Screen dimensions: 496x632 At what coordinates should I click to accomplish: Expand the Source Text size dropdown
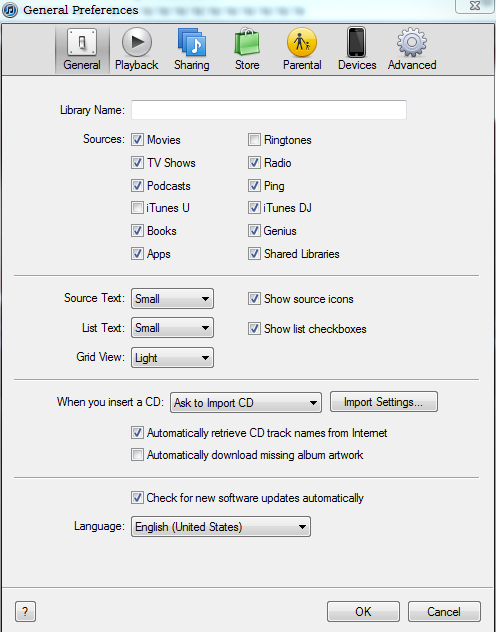172,299
